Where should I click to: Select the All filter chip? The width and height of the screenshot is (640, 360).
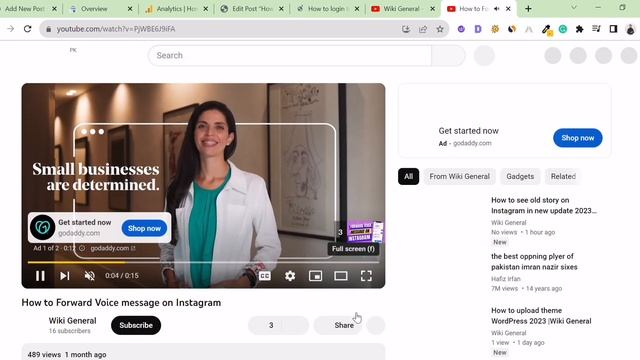[409, 176]
